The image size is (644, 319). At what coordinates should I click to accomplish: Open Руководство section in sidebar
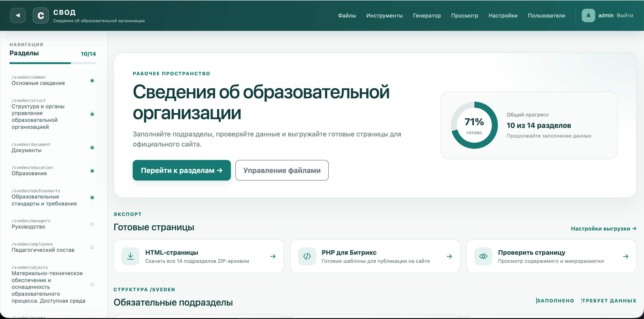(x=53, y=224)
